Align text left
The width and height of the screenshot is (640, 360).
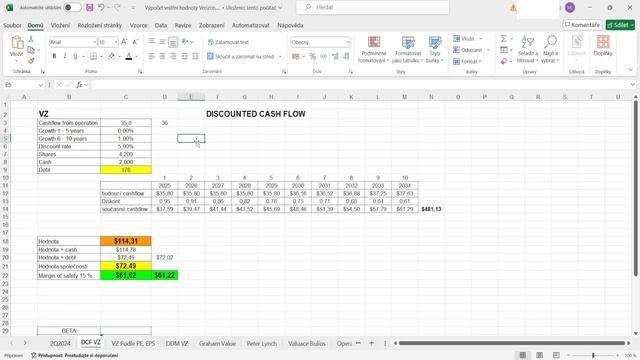point(151,56)
